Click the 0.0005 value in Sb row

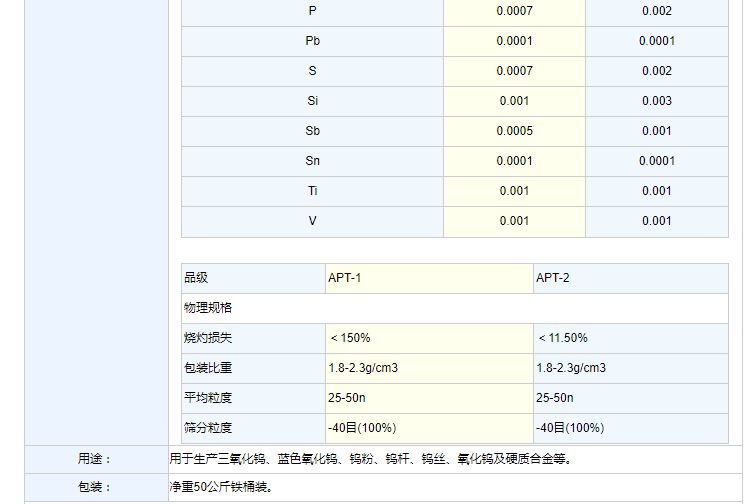pos(513,131)
